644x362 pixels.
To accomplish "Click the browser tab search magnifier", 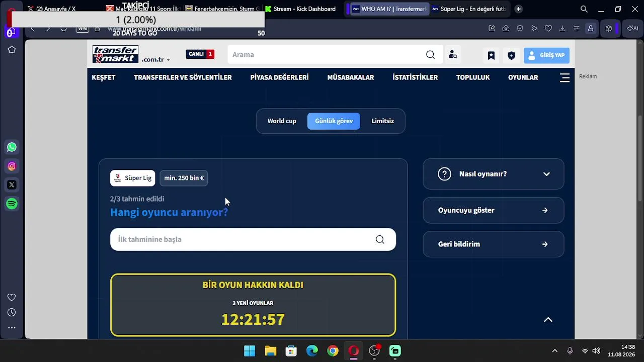I will (584, 9).
